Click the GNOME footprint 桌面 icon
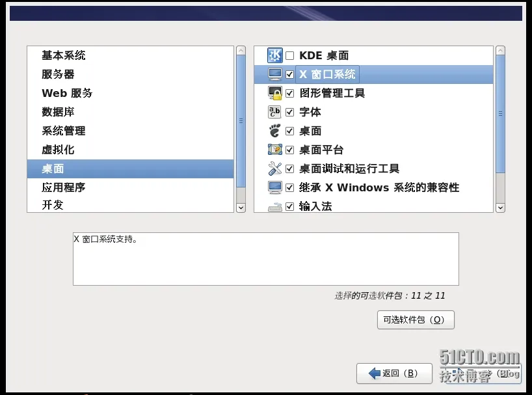The width and height of the screenshot is (532, 395). click(x=275, y=131)
